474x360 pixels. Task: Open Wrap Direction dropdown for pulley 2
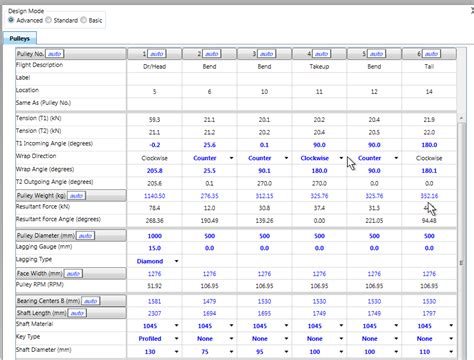pyautogui.click(x=231, y=158)
